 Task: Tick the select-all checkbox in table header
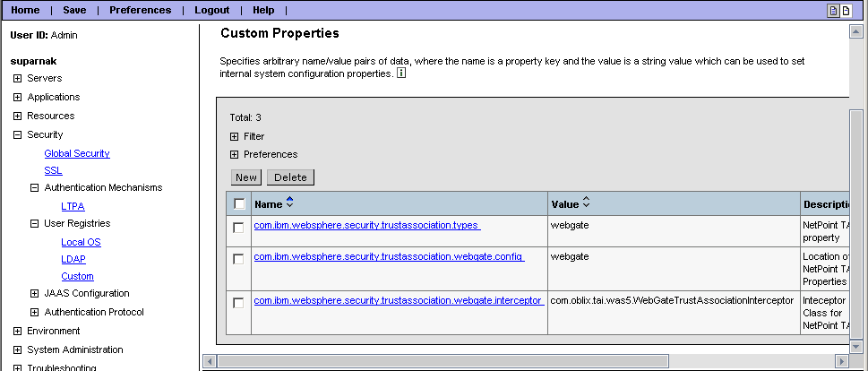pos(239,204)
